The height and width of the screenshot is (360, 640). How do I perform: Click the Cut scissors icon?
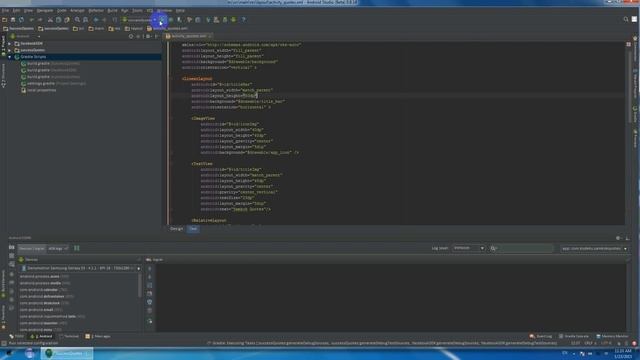click(x=50, y=20)
